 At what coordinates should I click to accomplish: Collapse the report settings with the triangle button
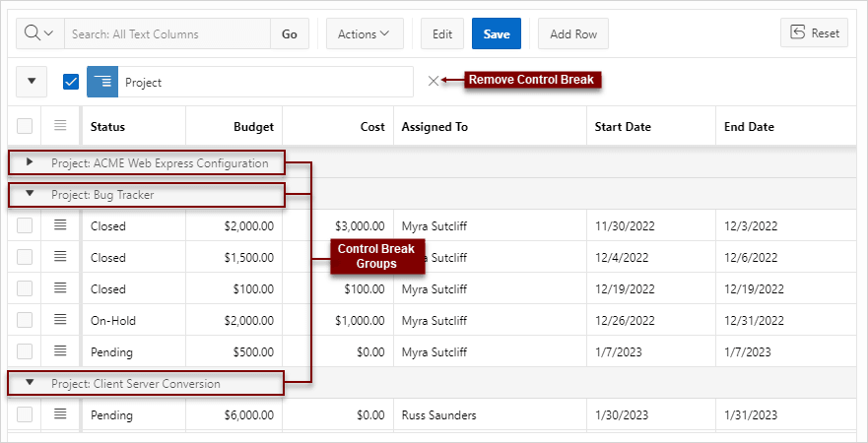tap(32, 82)
